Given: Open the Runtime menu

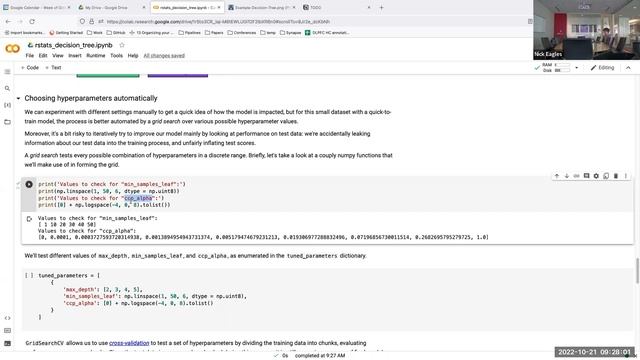Looking at the screenshot, I should [x=96, y=56].
